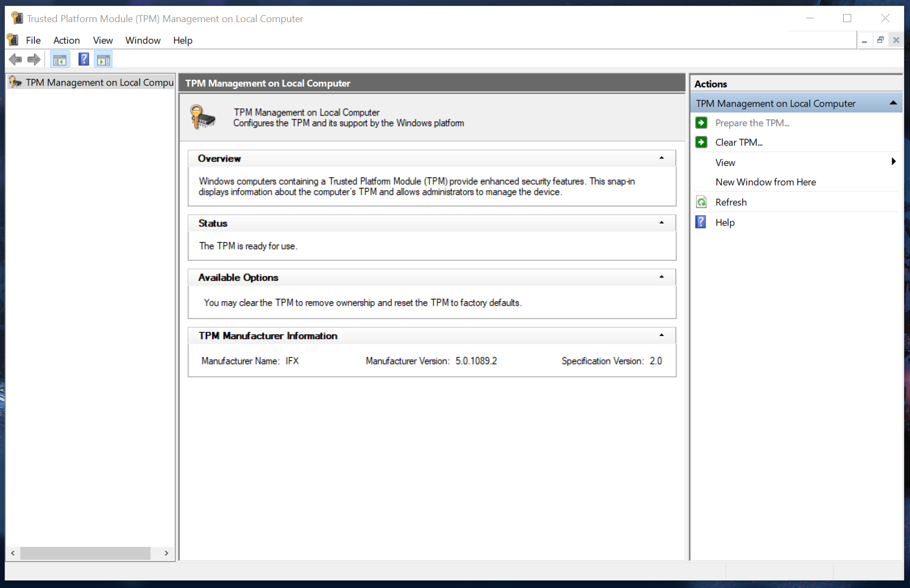Toggle Show/Hide Console Tree toolbar icon
This screenshot has height=588, width=910.
point(59,59)
